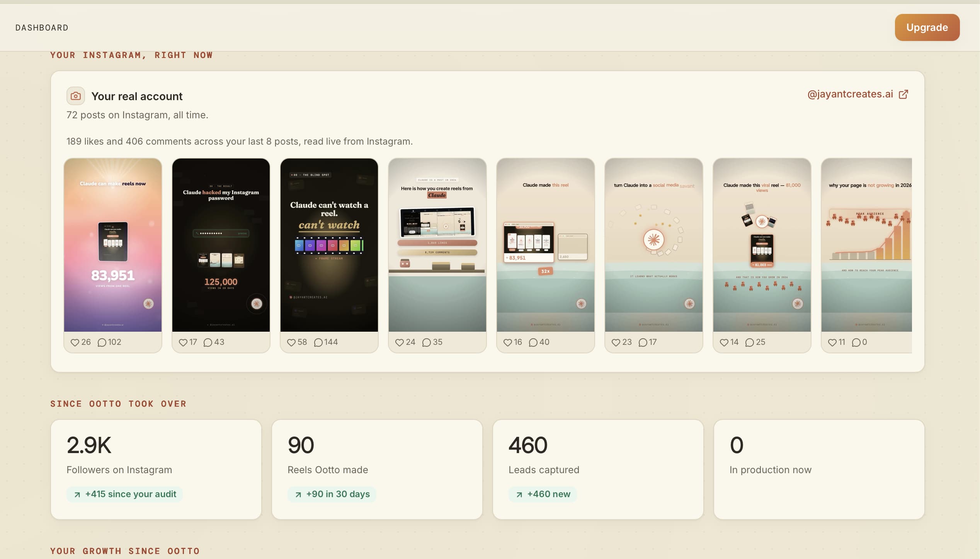Click the 'In production now' label
The height and width of the screenshot is (559, 980).
tap(771, 470)
